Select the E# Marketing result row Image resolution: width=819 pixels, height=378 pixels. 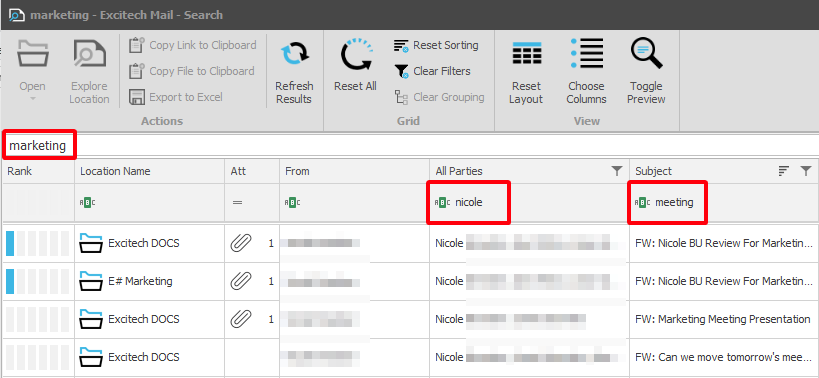pos(410,281)
